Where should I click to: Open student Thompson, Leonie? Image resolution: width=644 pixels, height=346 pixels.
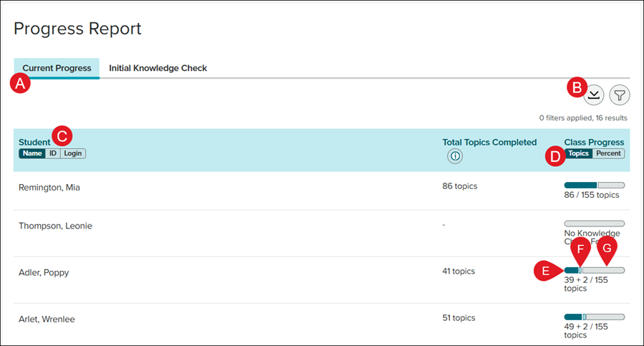[55, 226]
